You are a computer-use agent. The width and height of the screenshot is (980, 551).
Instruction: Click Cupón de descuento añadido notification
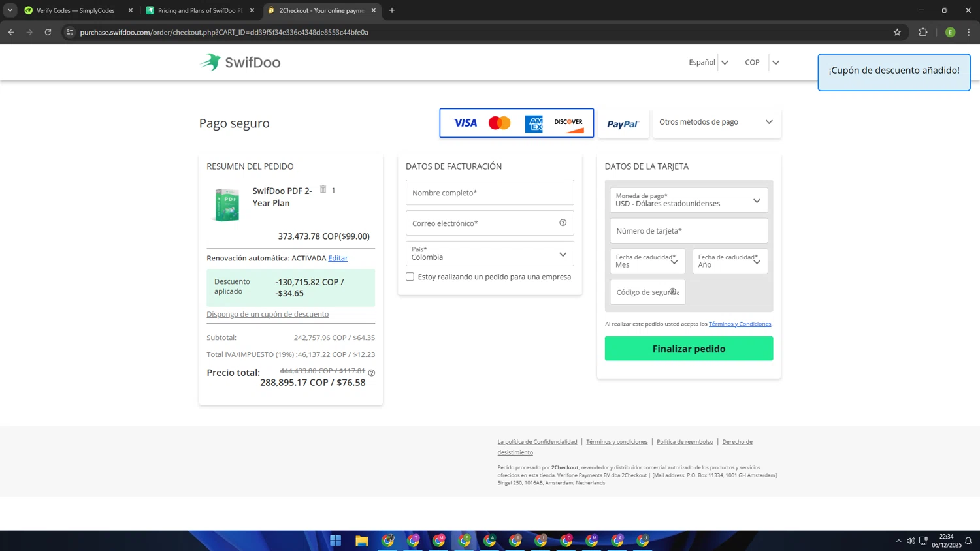pyautogui.click(x=894, y=72)
